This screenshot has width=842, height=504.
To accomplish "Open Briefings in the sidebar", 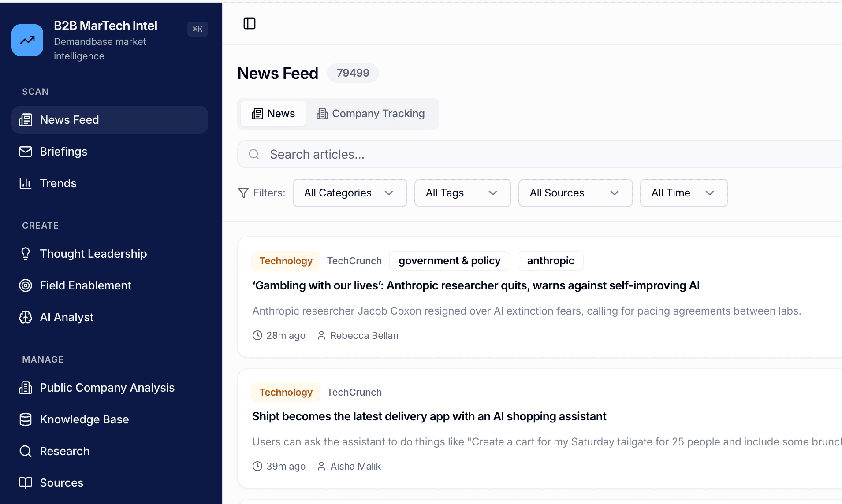I will (110, 152).
